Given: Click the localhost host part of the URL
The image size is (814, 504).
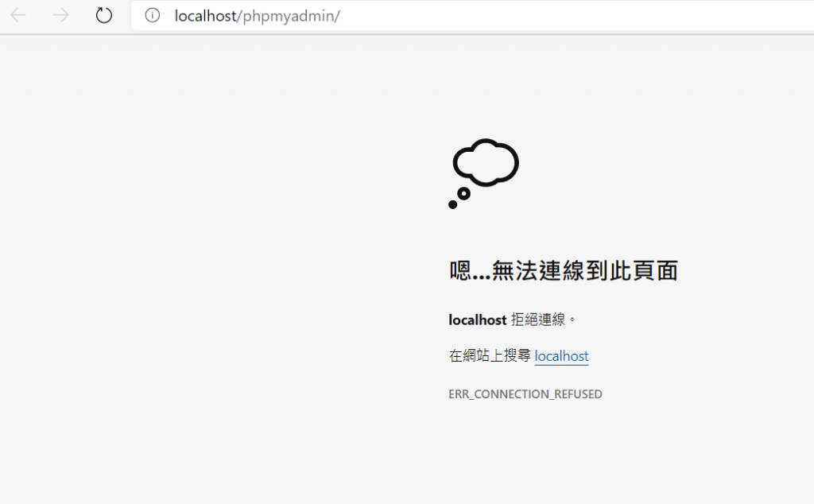Looking at the screenshot, I should 205,16.
